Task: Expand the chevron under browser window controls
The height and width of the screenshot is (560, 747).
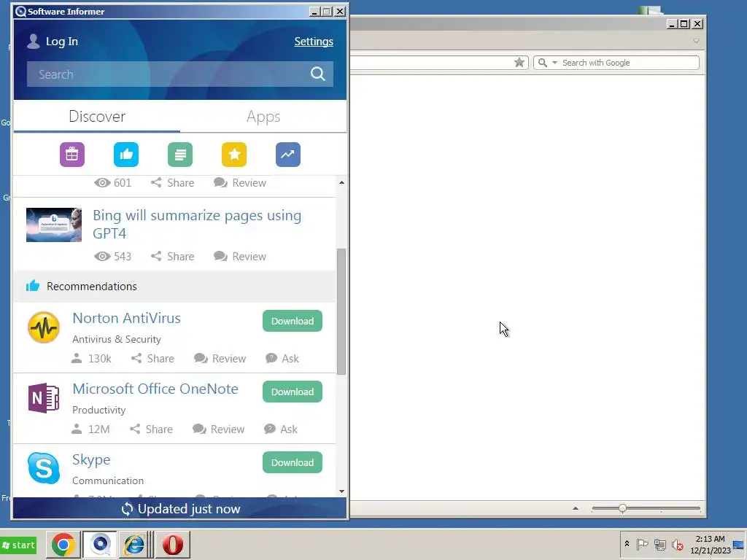Action: click(696, 41)
